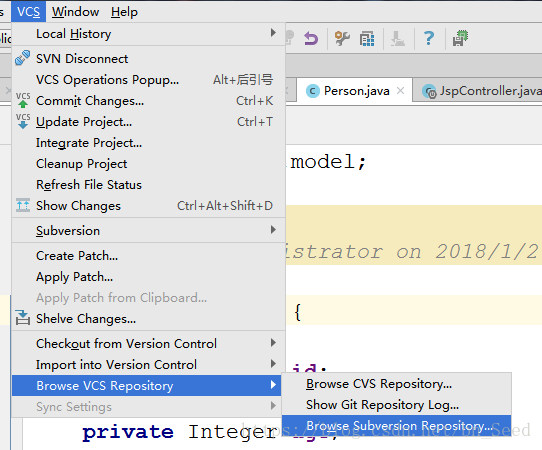Image resolution: width=542 pixels, height=450 pixels.
Task: Click the SVN Disconnect plug icon
Action: 22,58
